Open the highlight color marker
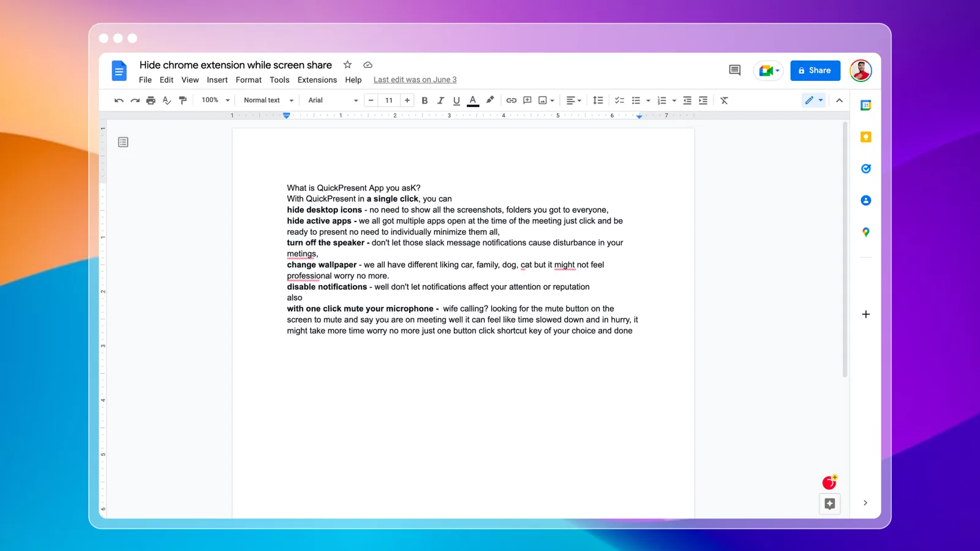Screen dimensions: 980x551 [x=489, y=100]
